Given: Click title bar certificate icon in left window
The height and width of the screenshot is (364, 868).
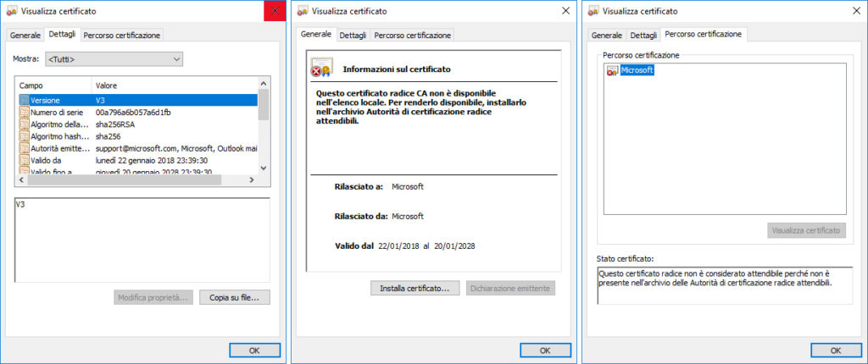Looking at the screenshot, I should click(x=11, y=11).
